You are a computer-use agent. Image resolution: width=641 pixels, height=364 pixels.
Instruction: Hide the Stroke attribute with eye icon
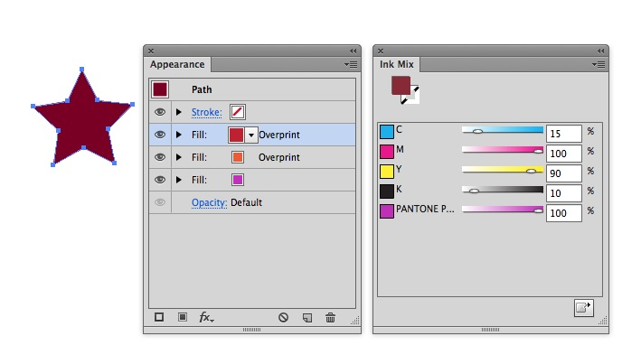160,112
